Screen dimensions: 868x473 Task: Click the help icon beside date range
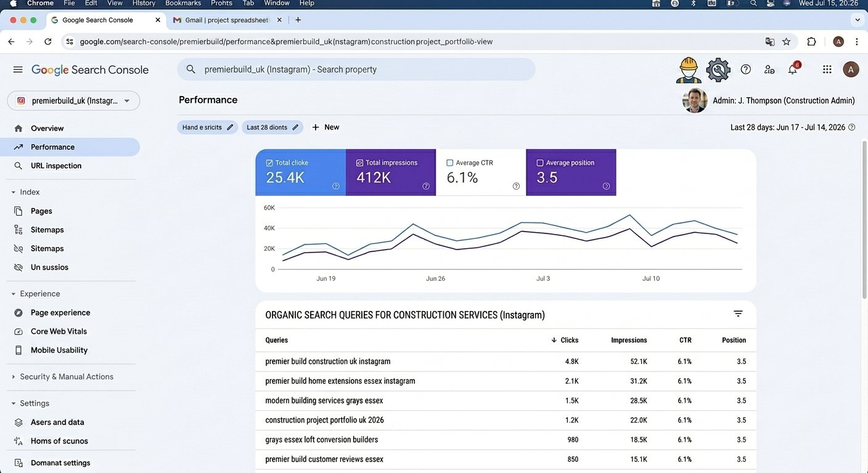click(x=852, y=127)
